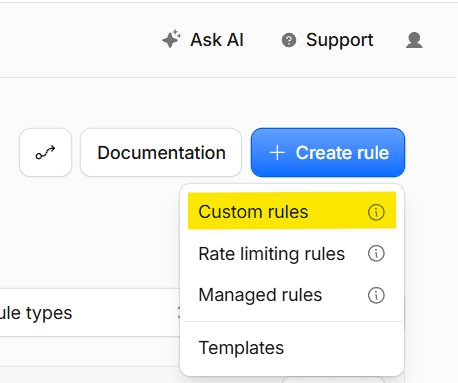Show info for Managed rules

376,295
